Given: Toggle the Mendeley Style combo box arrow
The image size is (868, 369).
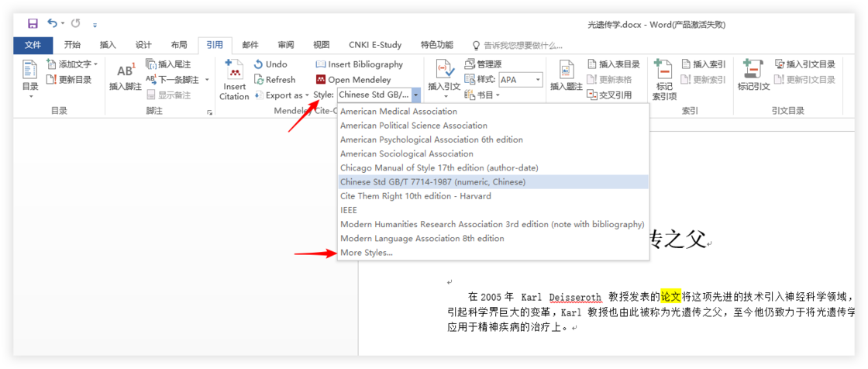Looking at the screenshot, I should (415, 95).
